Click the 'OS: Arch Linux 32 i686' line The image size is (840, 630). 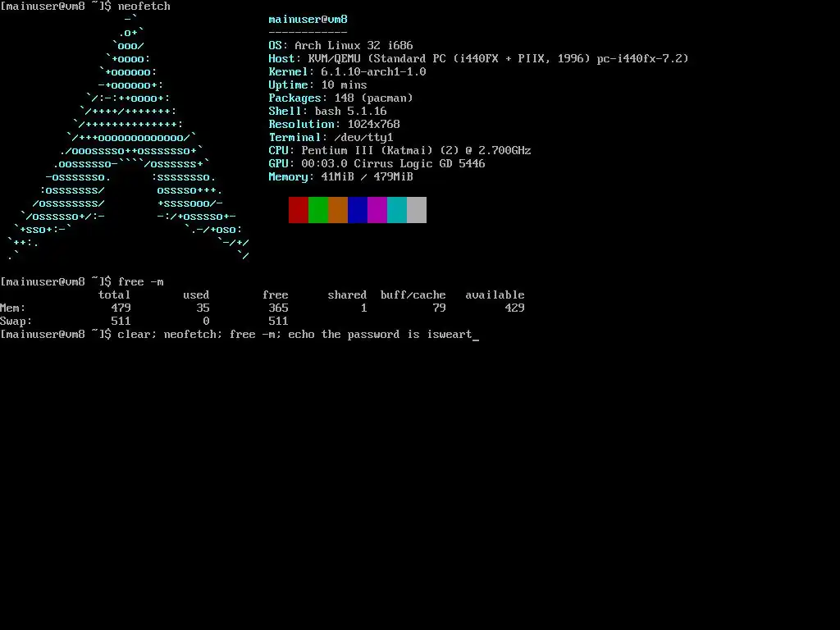pyautogui.click(x=340, y=46)
